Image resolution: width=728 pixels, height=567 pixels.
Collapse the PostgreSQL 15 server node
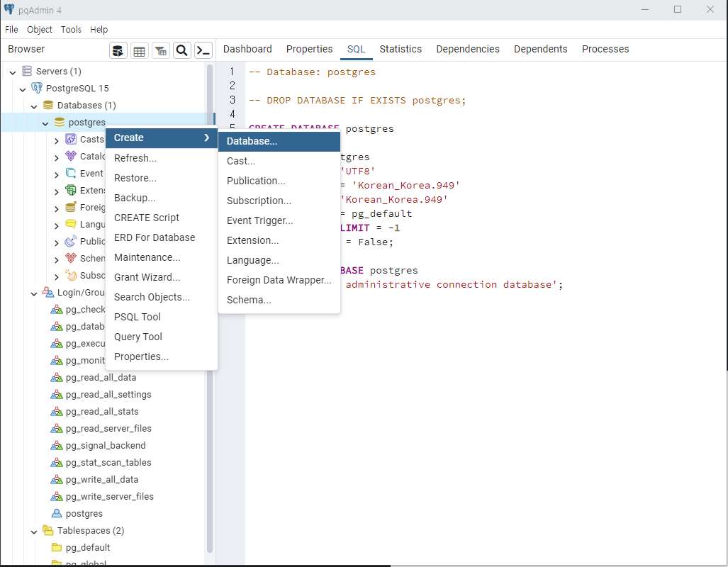23,89
